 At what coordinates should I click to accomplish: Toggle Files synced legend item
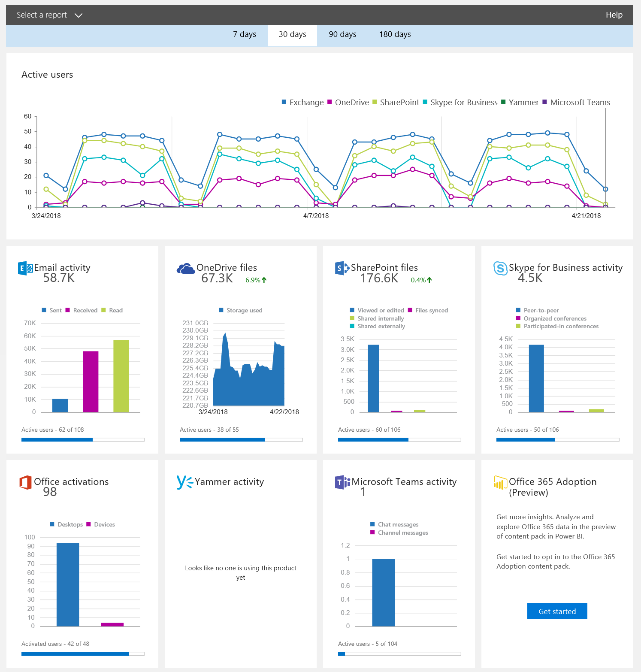click(428, 310)
